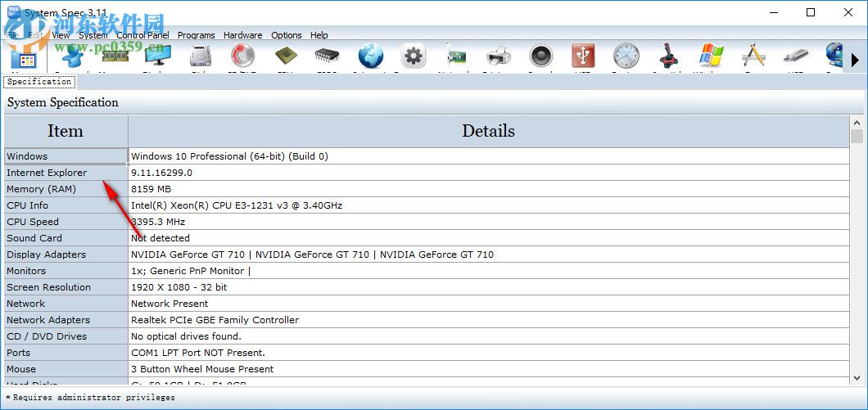Select the Sound Card item cell
Viewport: 868px width, 410px height.
(x=66, y=238)
